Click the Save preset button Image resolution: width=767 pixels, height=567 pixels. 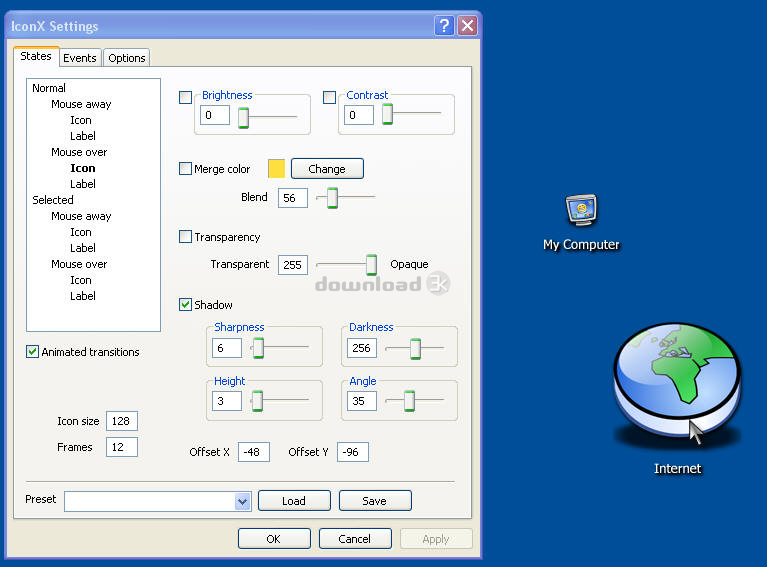tap(374, 501)
